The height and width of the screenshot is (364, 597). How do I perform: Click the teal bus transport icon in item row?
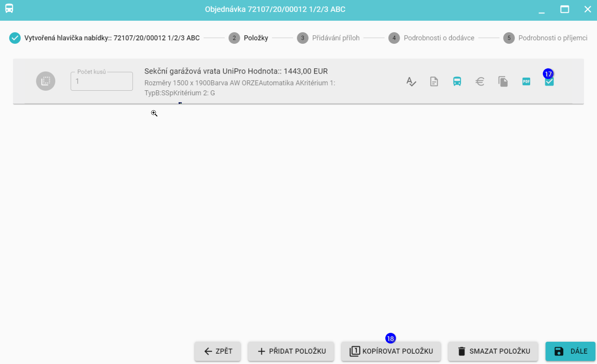point(457,82)
